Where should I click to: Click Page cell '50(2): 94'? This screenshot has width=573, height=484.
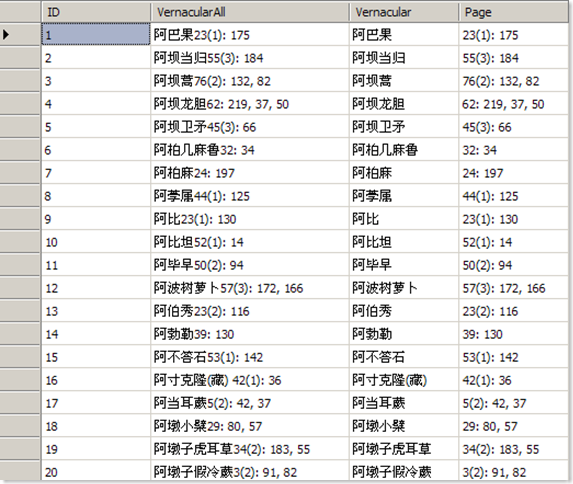pos(513,265)
